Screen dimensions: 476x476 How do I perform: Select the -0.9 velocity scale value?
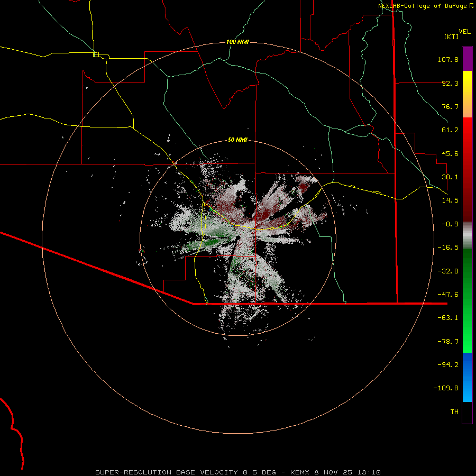450,224
